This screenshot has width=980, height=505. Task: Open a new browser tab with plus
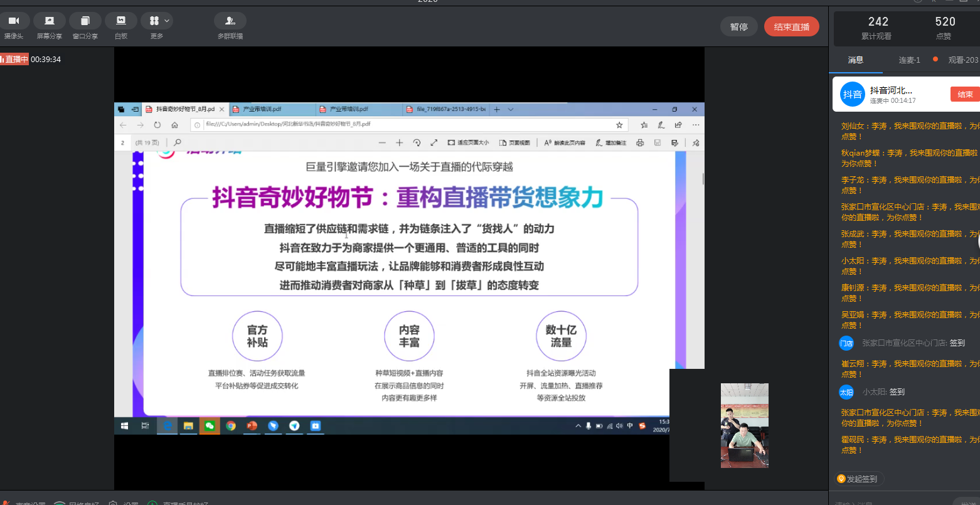point(497,109)
